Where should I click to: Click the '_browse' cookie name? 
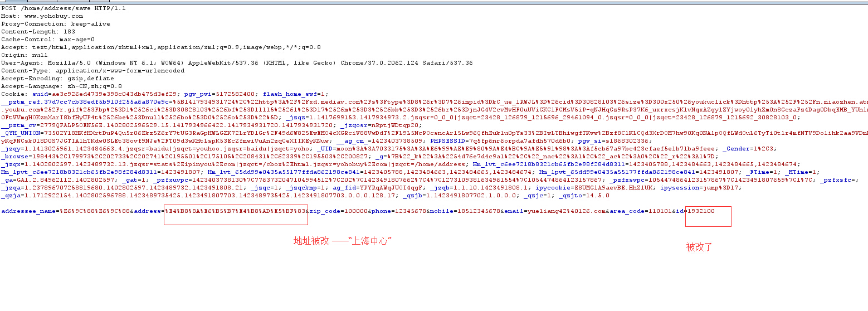click(x=16, y=157)
